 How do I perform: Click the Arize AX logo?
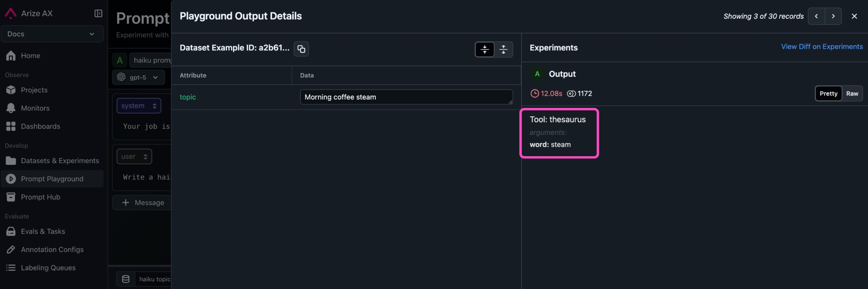point(11,14)
